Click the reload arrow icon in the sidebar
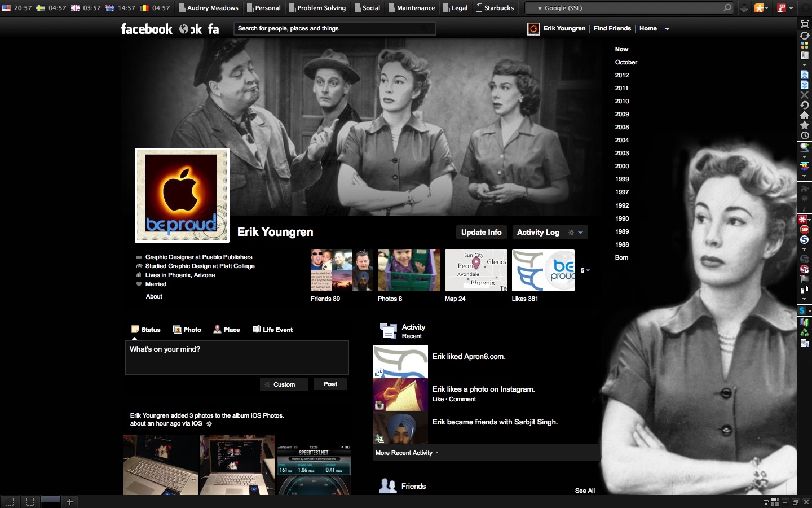The height and width of the screenshot is (508, 812). click(805, 105)
